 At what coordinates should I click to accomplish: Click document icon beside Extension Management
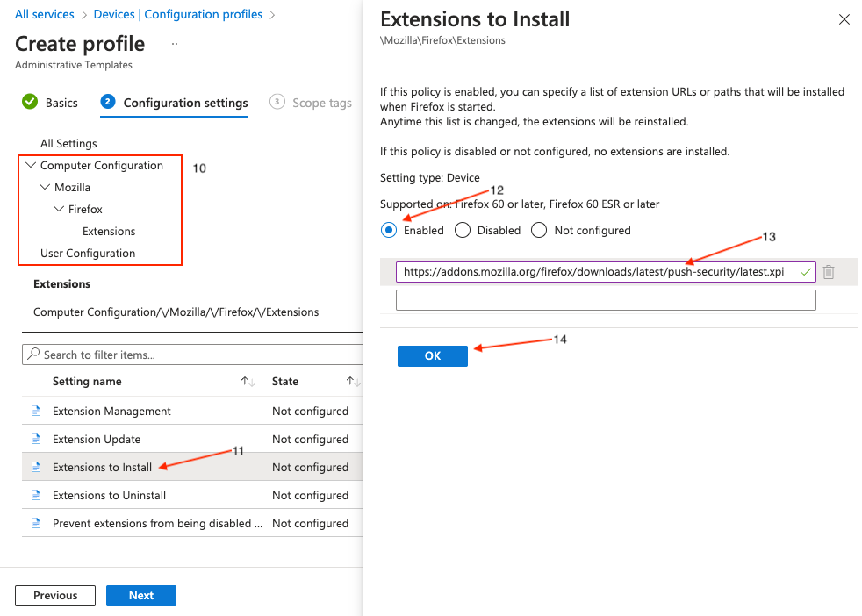36,411
